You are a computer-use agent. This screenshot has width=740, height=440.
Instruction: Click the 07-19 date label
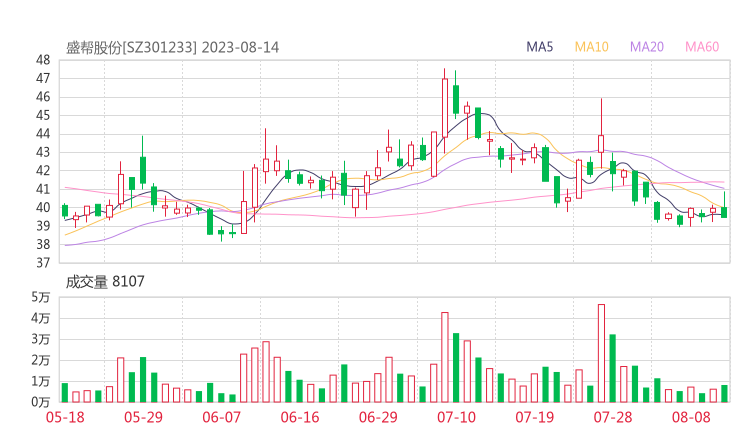[x=534, y=417]
